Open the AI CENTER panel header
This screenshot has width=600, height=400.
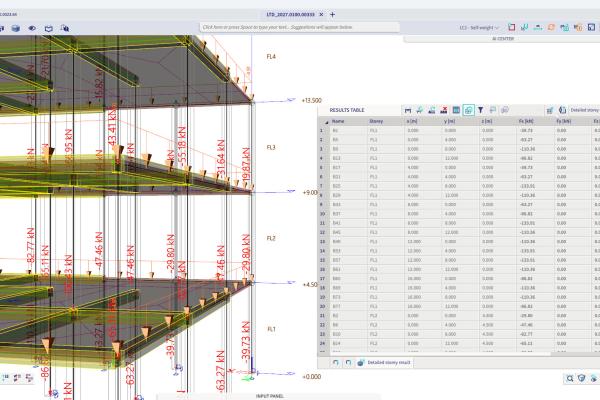(502, 39)
